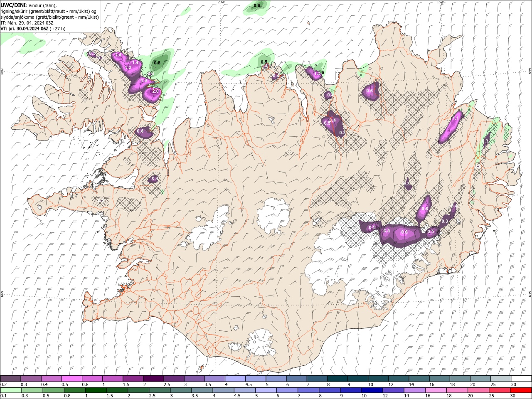Click the bright red rain-scale swatch at 30
The image size is (532, 399).
coord(521,390)
